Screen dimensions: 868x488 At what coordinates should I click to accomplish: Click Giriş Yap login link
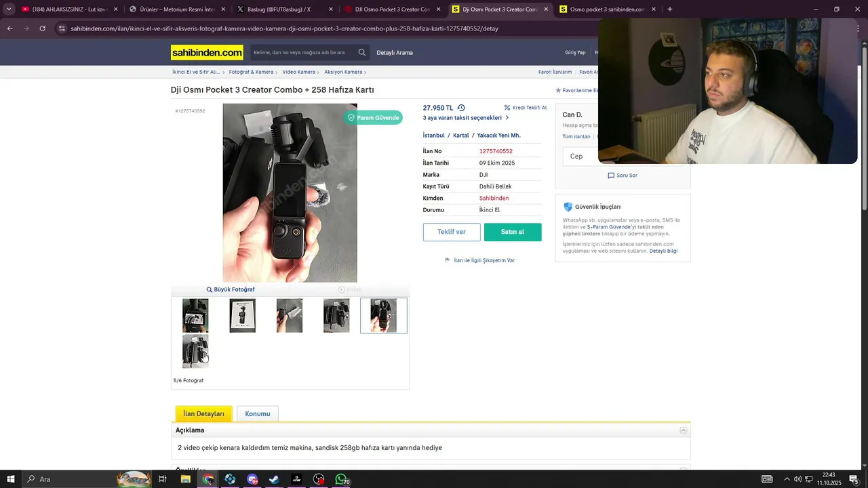[x=575, y=52]
